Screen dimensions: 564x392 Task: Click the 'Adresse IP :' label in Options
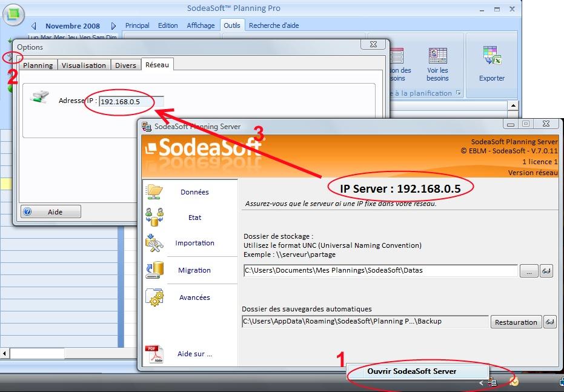pos(78,101)
